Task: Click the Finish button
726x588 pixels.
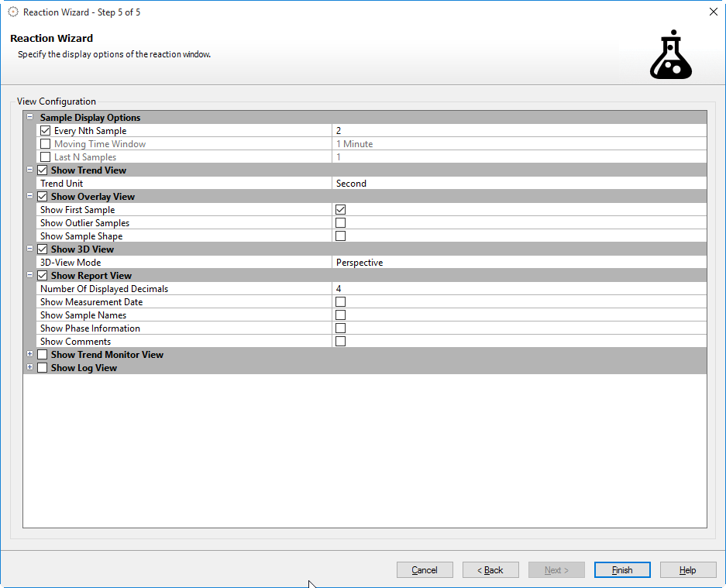Action: [622, 570]
